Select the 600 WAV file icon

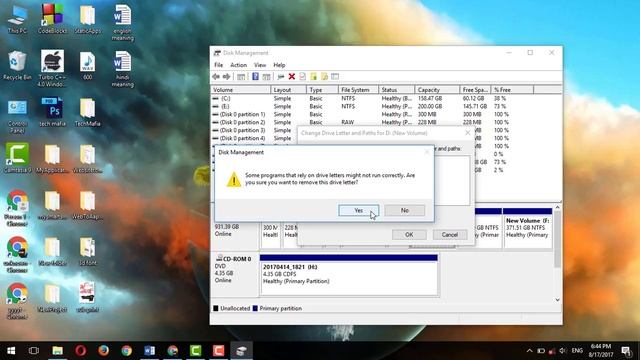tap(87, 66)
